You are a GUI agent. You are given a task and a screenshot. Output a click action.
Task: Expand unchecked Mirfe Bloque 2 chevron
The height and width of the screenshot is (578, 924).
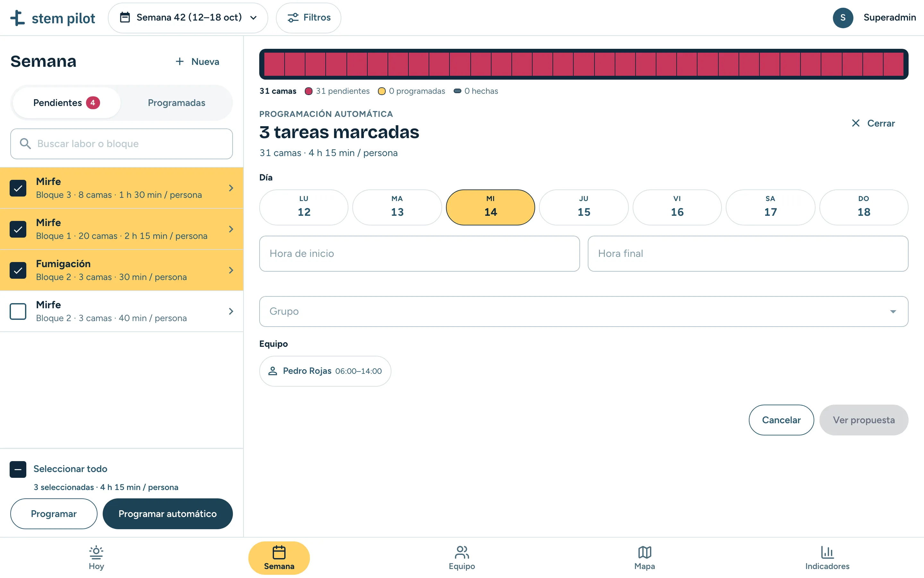(231, 311)
